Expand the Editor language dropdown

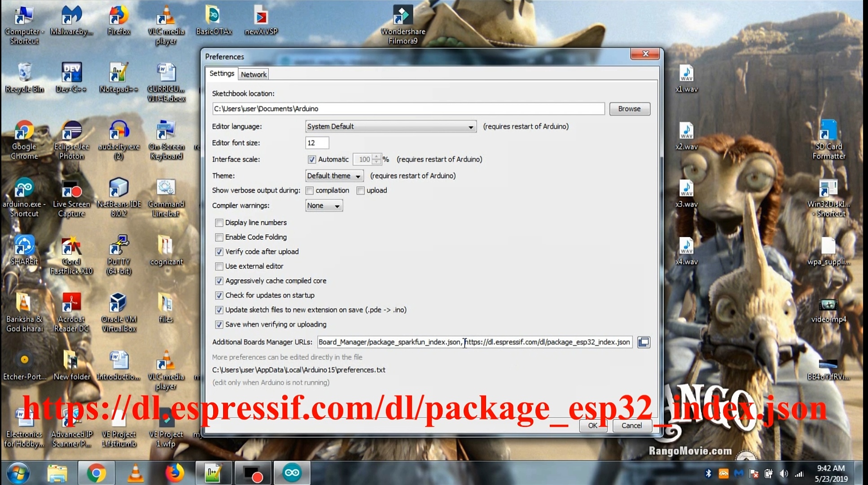click(470, 126)
